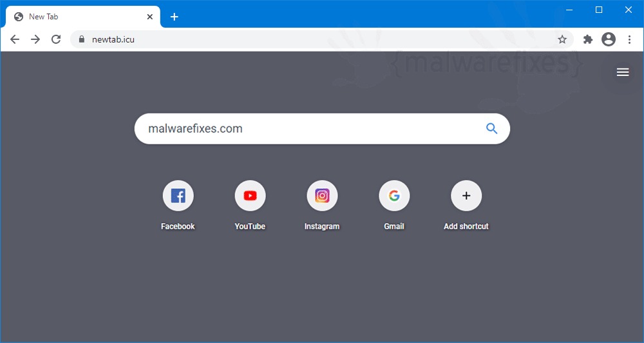Click the YouTube label text

pyautogui.click(x=250, y=226)
